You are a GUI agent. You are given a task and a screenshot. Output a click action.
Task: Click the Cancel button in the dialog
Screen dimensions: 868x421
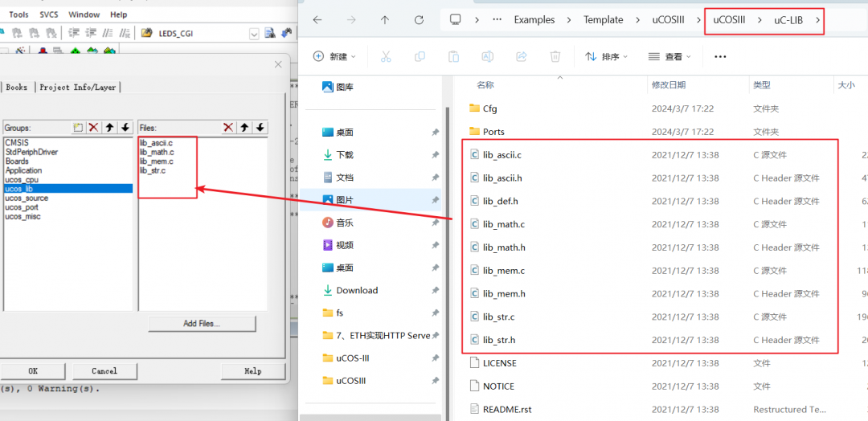click(104, 371)
